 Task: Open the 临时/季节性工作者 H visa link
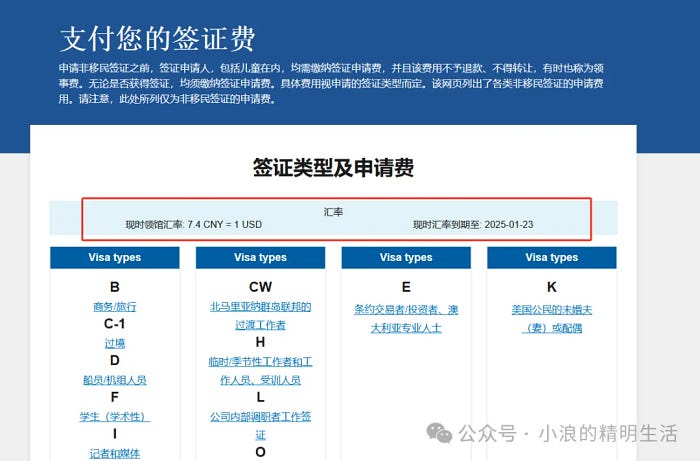click(x=260, y=370)
